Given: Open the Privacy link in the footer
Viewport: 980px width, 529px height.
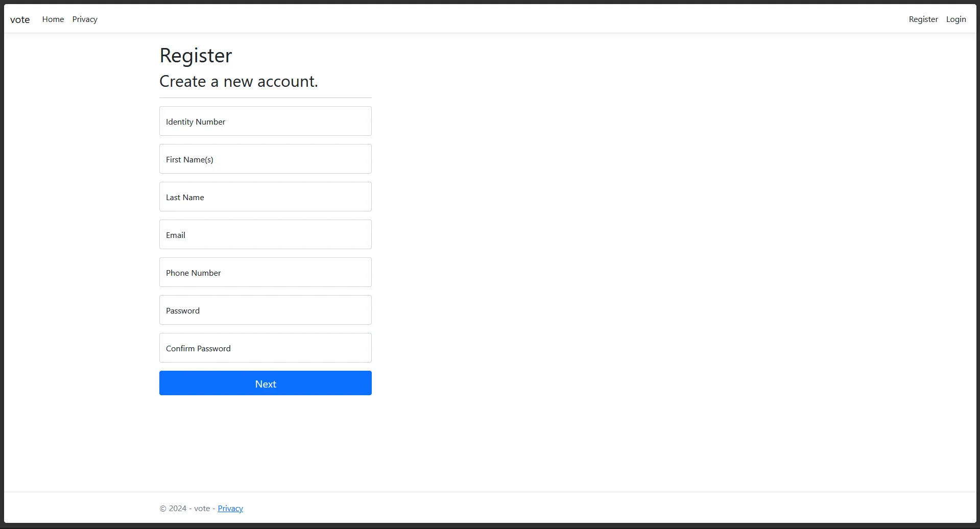Looking at the screenshot, I should click(230, 509).
